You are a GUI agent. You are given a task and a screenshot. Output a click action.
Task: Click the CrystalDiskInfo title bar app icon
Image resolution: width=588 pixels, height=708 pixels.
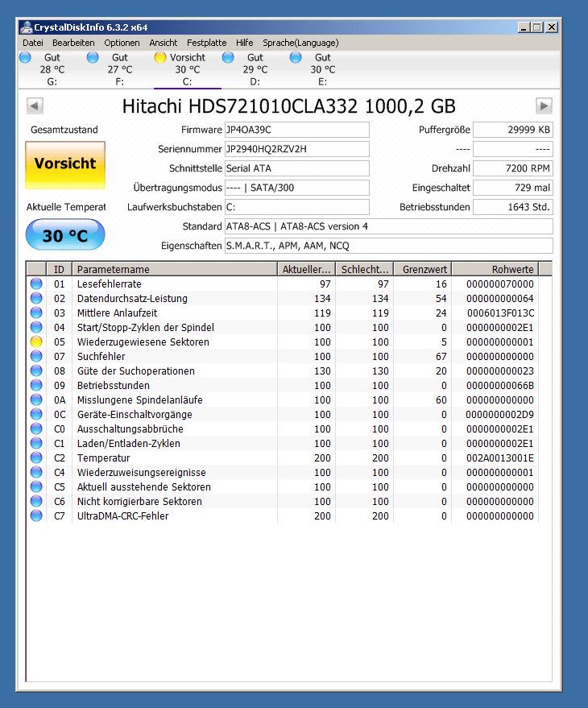pyautogui.click(x=27, y=27)
